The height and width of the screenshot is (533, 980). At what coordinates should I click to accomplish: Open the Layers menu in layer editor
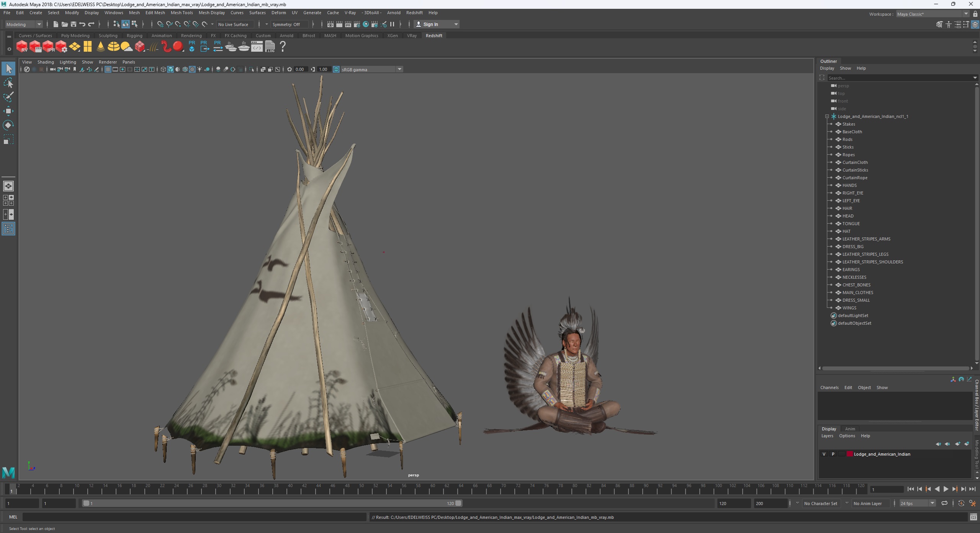tap(827, 436)
